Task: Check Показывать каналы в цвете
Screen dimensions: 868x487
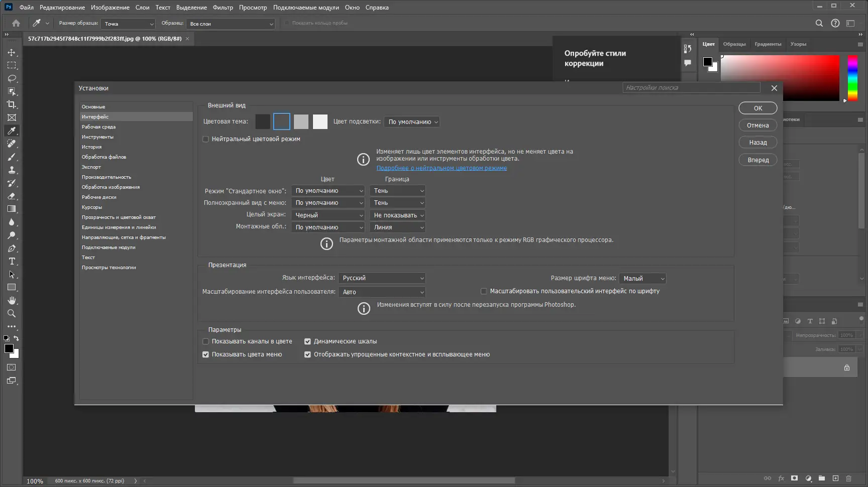Action: pos(205,341)
